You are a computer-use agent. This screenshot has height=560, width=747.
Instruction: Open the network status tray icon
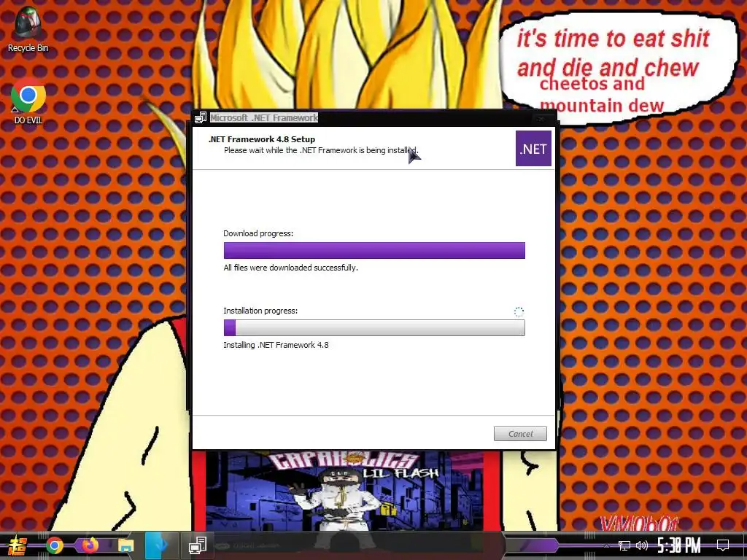click(624, 545)
